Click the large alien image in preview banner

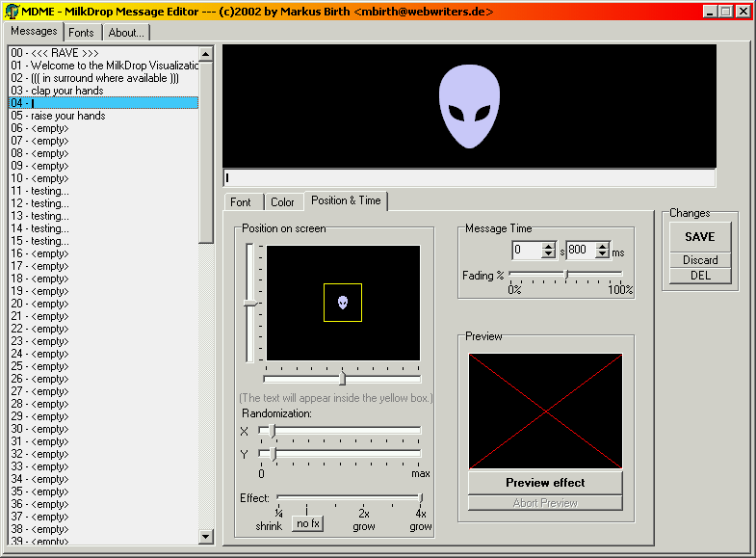pos(469,106)
